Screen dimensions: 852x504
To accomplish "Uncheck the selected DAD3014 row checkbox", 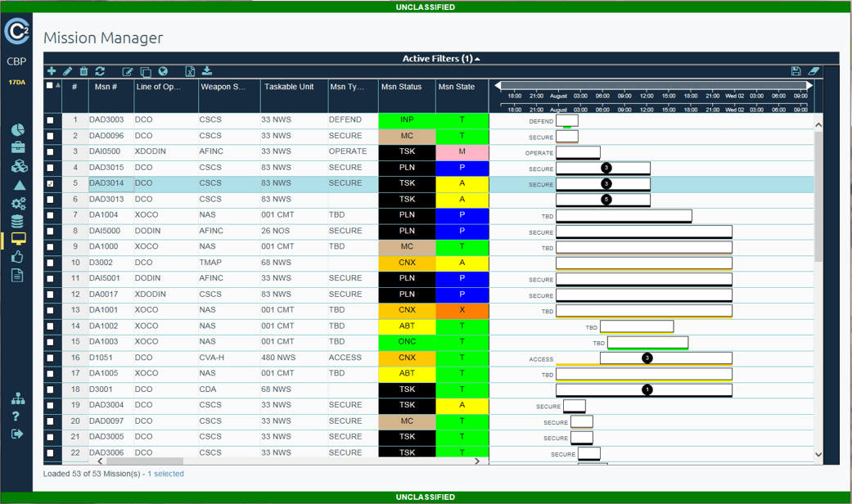I will pyautogui.click(x=51, y=184).
